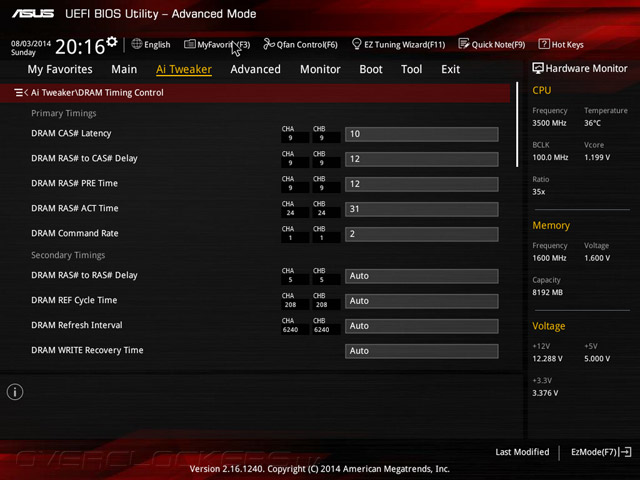Click the DRAM CAS# Latency value field
This screenshot has height=480, width=640.
pyautogui.click(x=422, y=134)
